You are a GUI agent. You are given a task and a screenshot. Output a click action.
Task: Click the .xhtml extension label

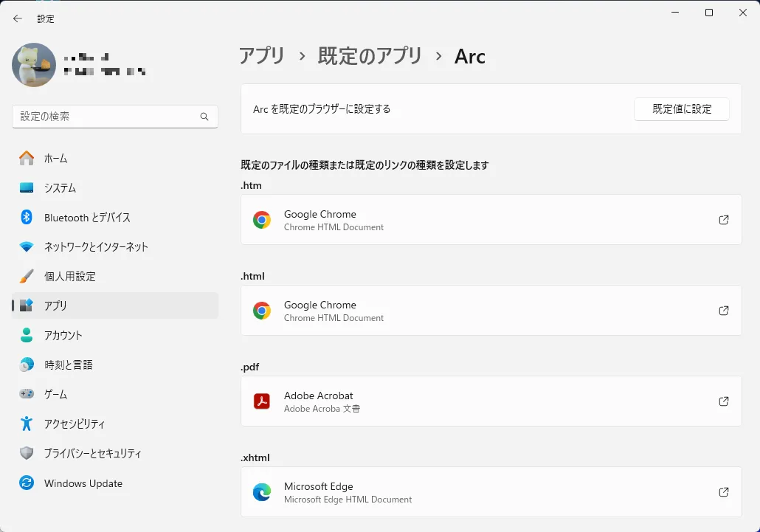(255, 457)
